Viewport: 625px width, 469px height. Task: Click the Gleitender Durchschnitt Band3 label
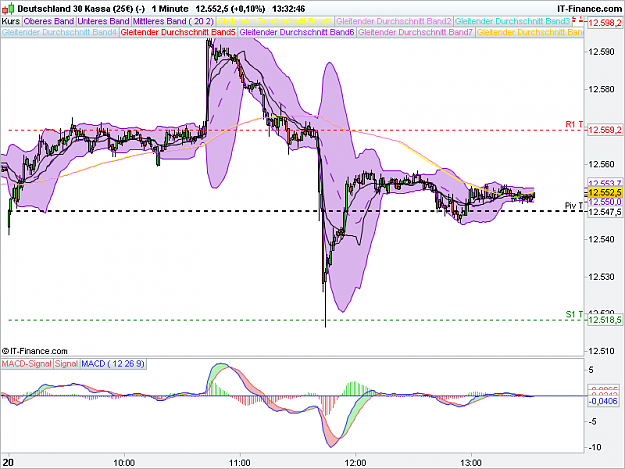click(513, 21)
